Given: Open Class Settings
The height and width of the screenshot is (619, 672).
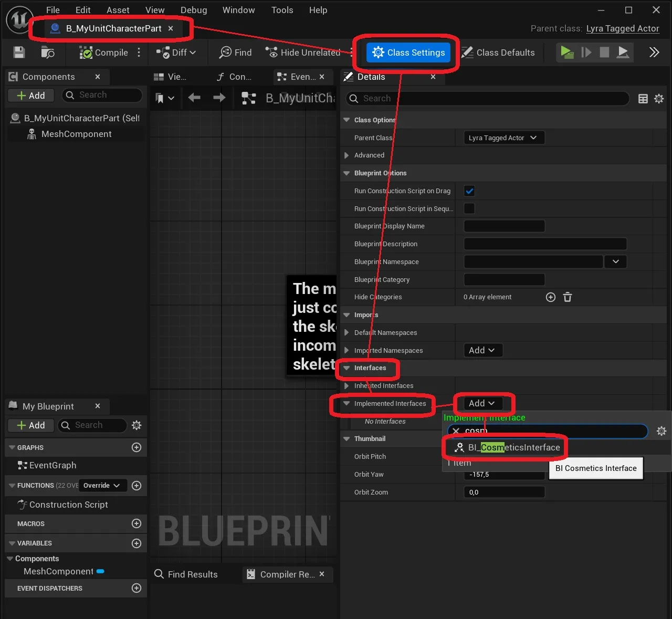Looking at the screenshot, I should 408,53.
